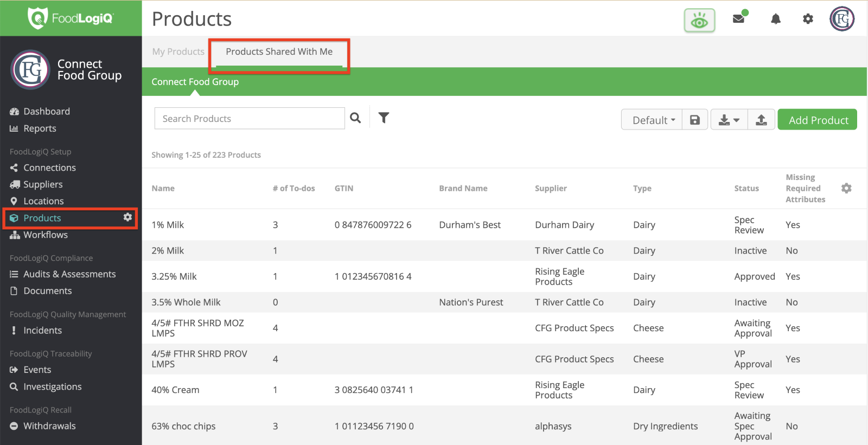The height and width of the screenshot is (445, 868).
Task: Open the table column settings gear
Action: pyautogui.click(x=846, y=188)
